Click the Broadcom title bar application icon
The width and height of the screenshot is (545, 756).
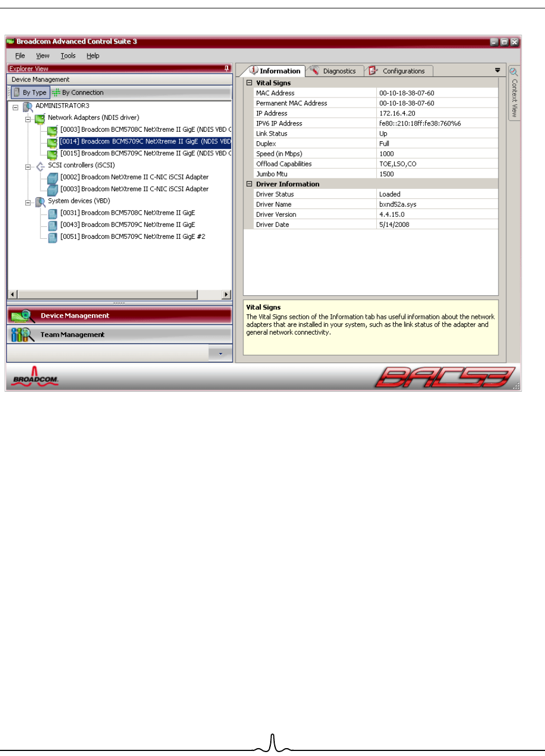10,41
